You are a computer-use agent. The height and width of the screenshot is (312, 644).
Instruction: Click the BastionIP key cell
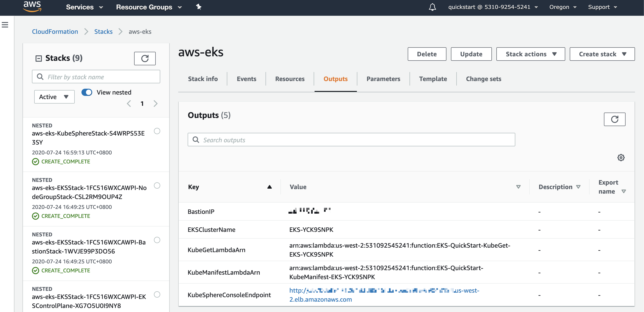tap(201, 212)
